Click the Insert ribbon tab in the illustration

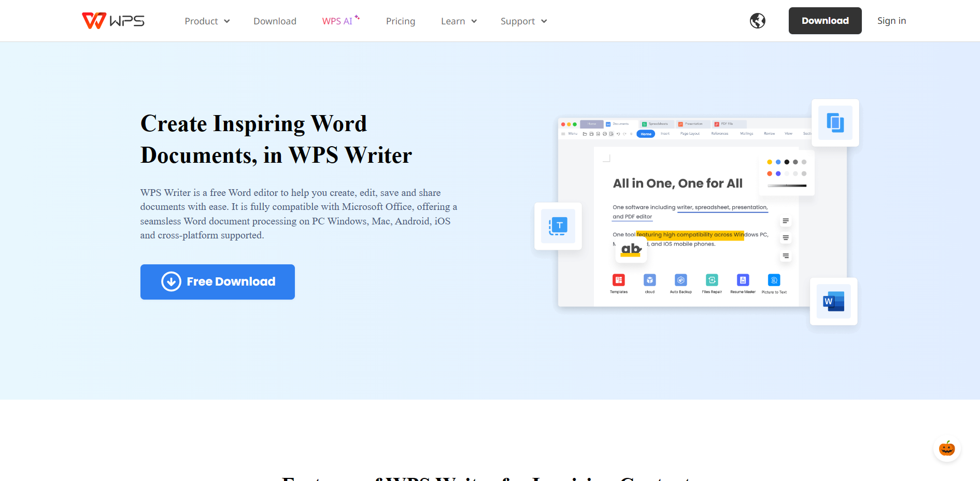pyautogui.click(x=665, y=134)
